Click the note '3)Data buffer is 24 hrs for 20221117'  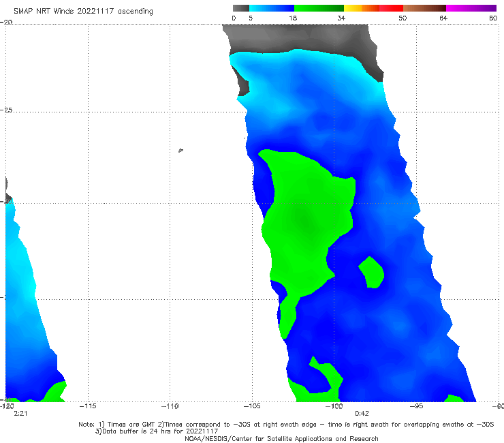point(157,431)
